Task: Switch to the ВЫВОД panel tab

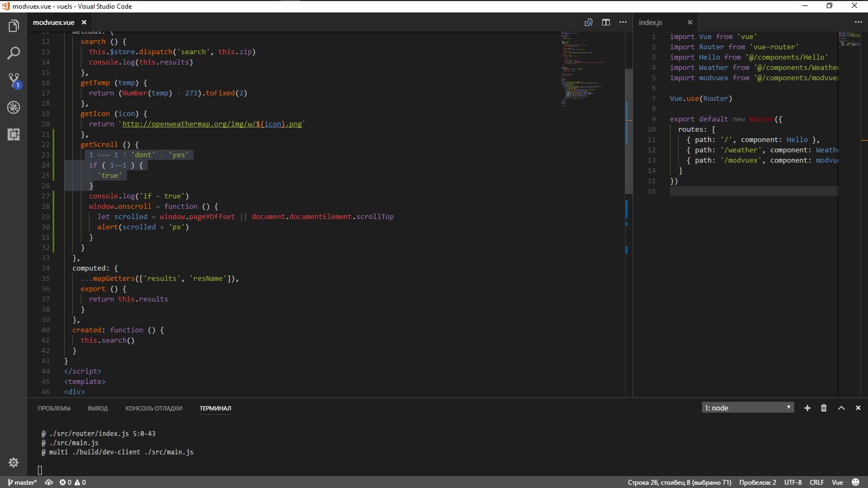Action: point(98,408)
